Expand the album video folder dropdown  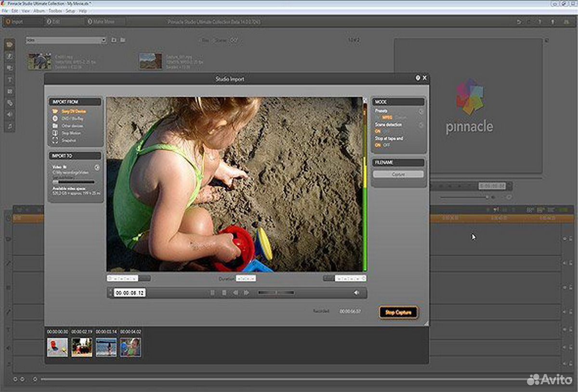coord(103,40)
